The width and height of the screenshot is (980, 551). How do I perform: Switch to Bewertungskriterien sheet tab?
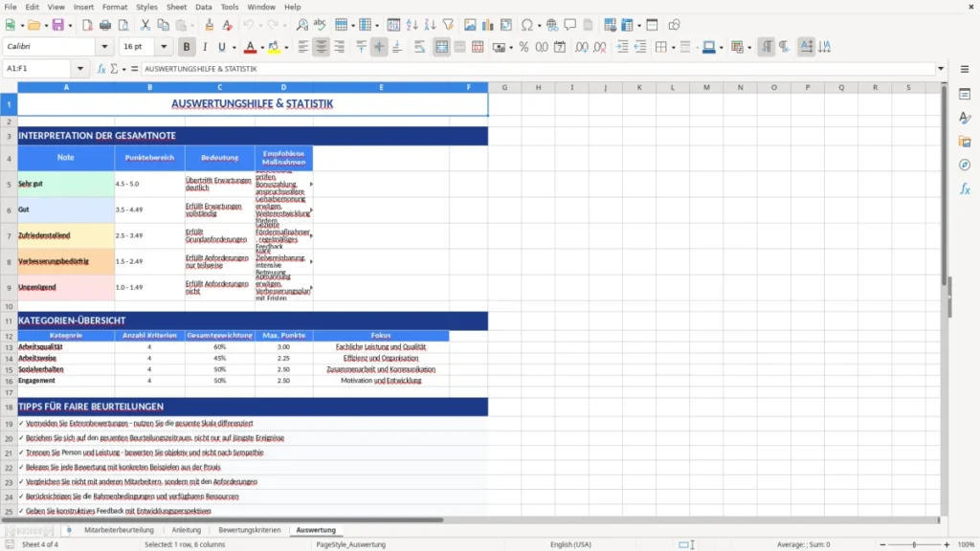(250, 530)
